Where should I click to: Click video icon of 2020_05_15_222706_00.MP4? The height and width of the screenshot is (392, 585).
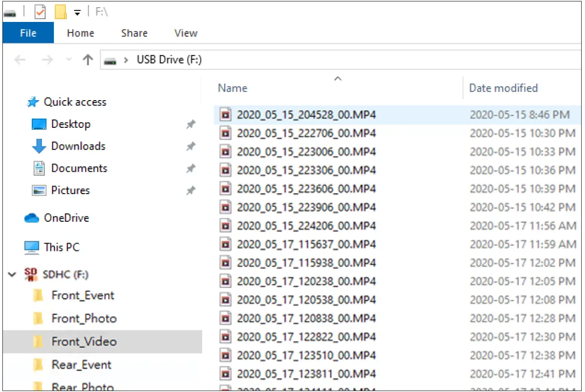coord(226,133)
